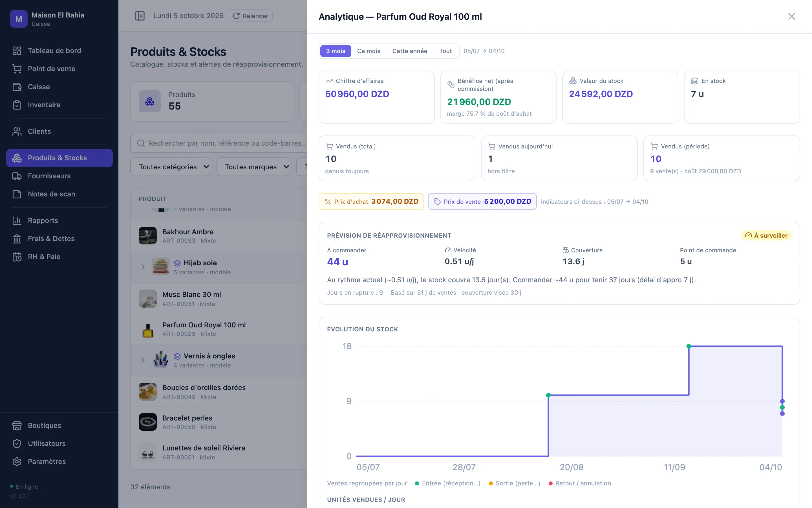
Task: Click green stock entry point at 18
Action: 689,346
